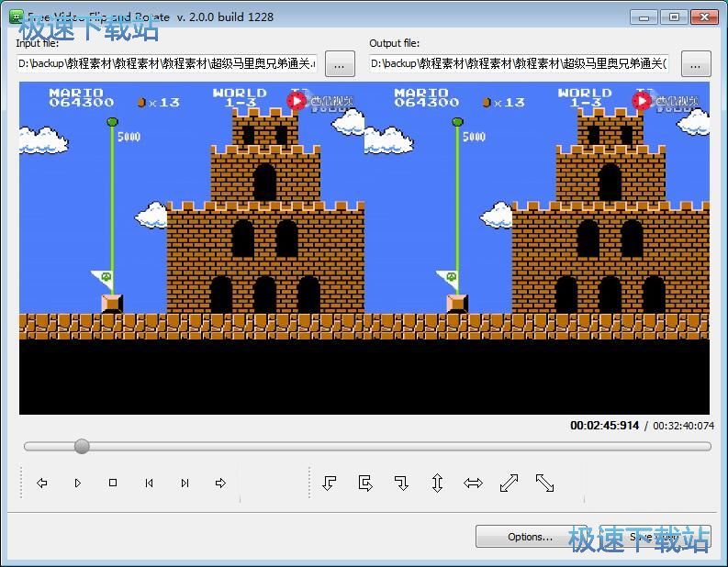This screenshot has width=728, height=567.
Task: Stop the video playback
Action: click(113, 483)
